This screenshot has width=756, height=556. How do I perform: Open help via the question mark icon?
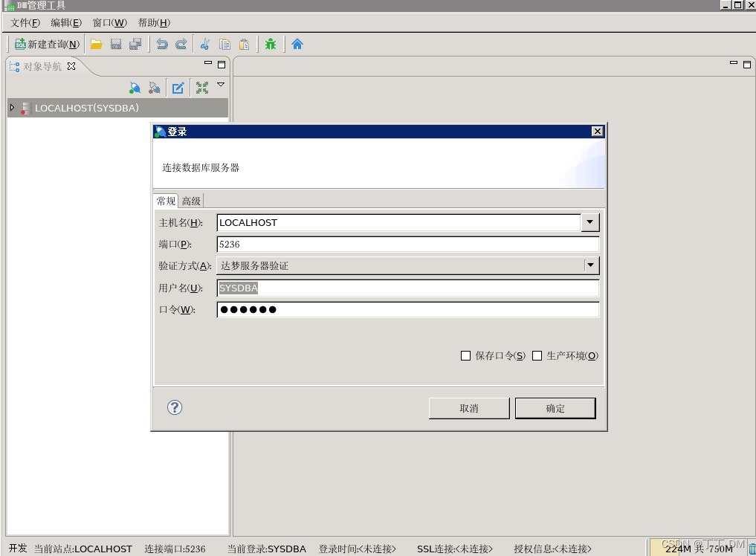(175, 407)
